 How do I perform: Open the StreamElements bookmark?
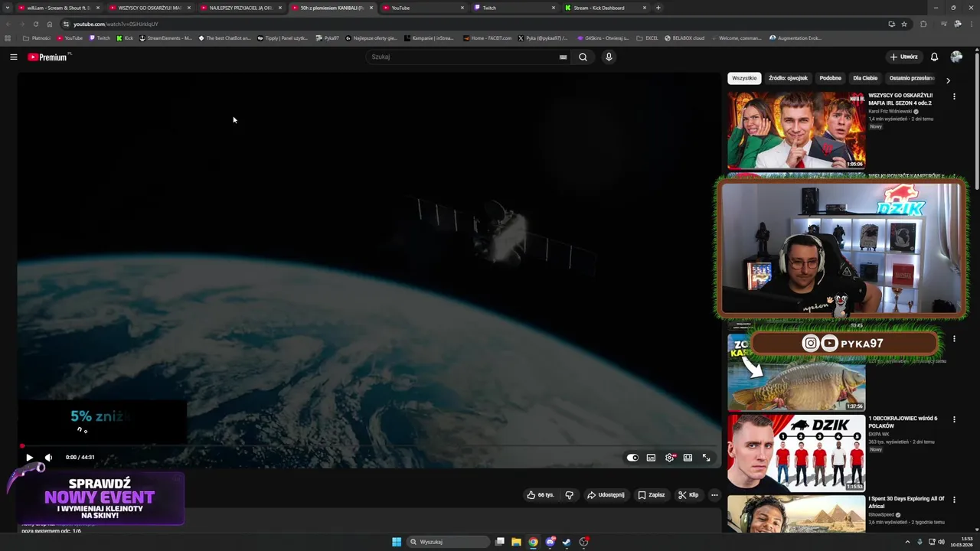(x=165, y=37)
